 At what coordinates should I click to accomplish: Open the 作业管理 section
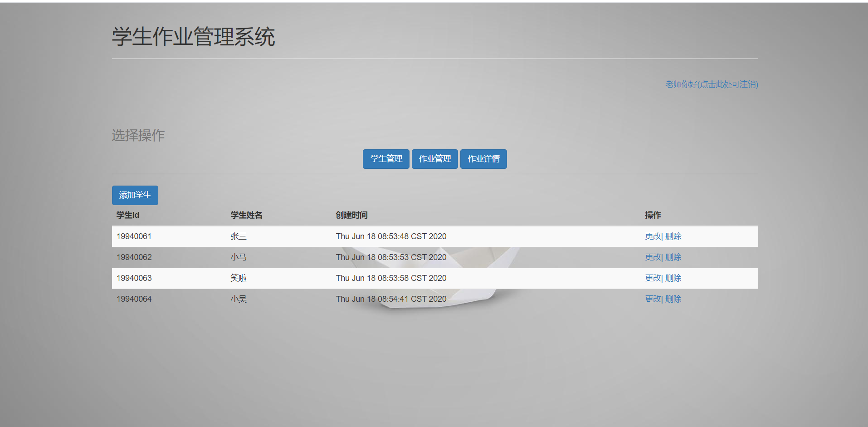click(x=434, y=159)
